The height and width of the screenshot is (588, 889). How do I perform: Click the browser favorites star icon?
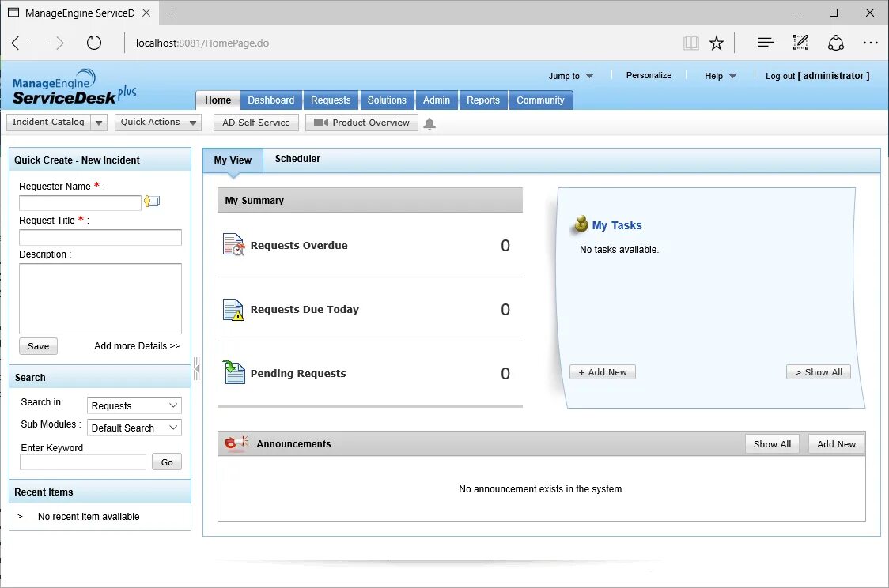pyautogui.click(x=717, y=43)
